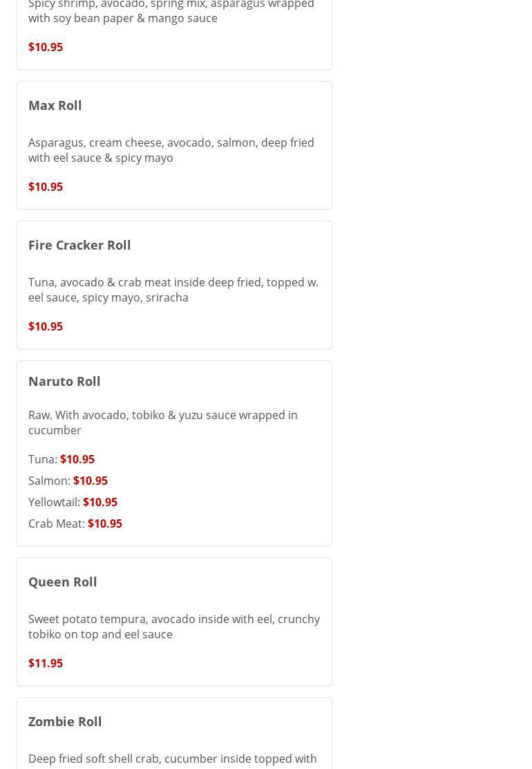Choose the Tuna option for Naruto Roll
The width and height of the screenshot is (532, 769).
pos(42,459)
